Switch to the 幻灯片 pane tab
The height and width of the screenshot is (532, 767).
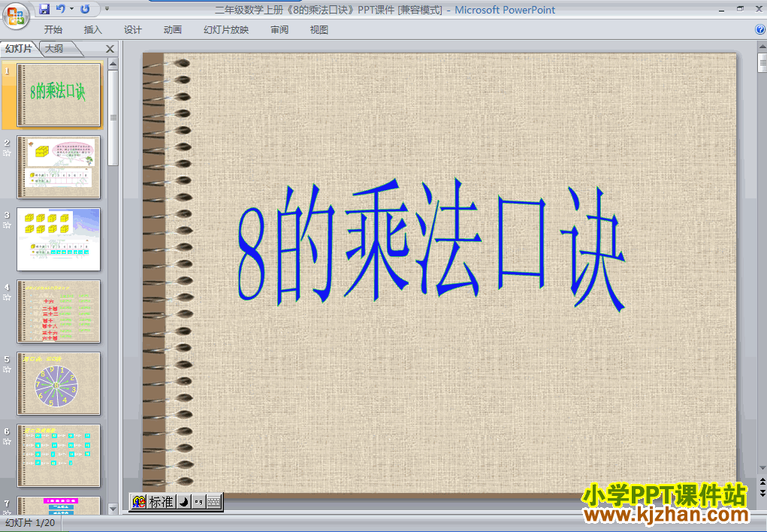tap(19, 48)
